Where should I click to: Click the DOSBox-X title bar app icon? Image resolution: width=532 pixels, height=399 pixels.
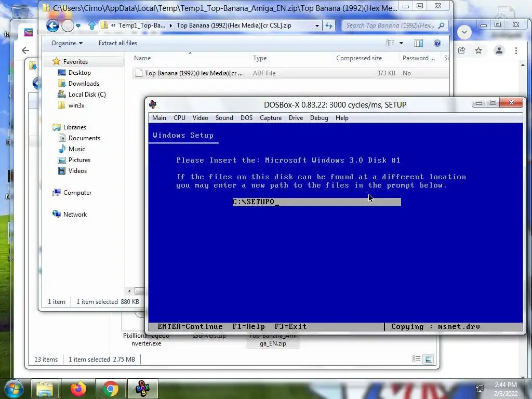(153, 104)
